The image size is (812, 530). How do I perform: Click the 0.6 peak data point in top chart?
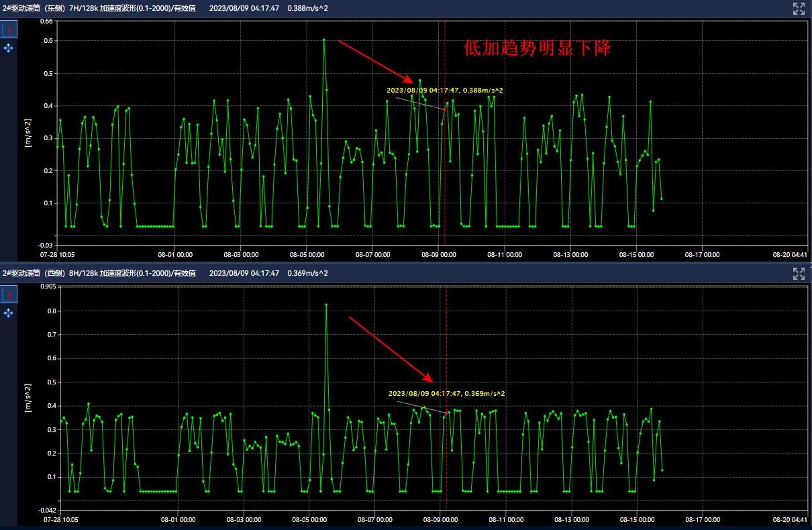(323, 40)
